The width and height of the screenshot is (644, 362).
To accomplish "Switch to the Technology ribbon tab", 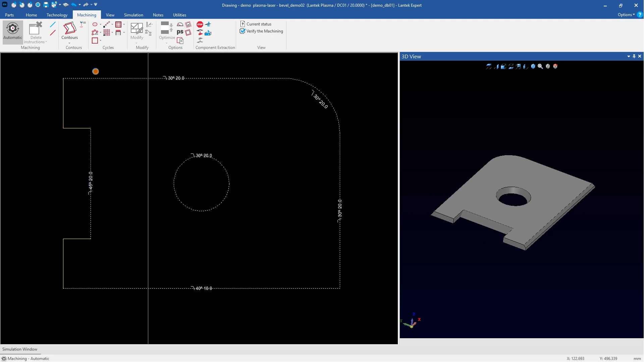I will pos(57,15).
